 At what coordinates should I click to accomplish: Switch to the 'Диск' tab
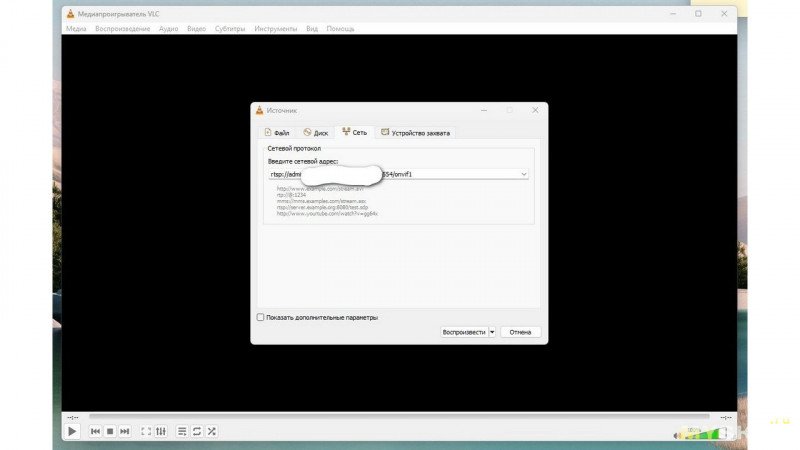click(314, 132)
